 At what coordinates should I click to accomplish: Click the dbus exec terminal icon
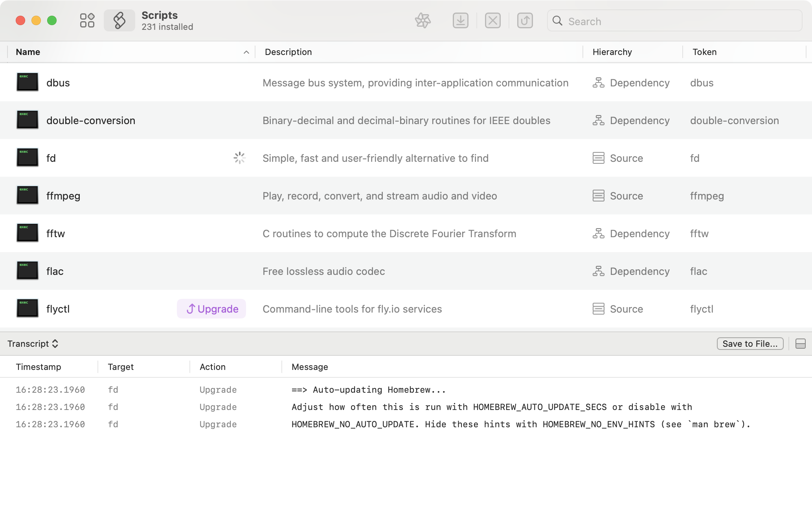click(28, 82)
